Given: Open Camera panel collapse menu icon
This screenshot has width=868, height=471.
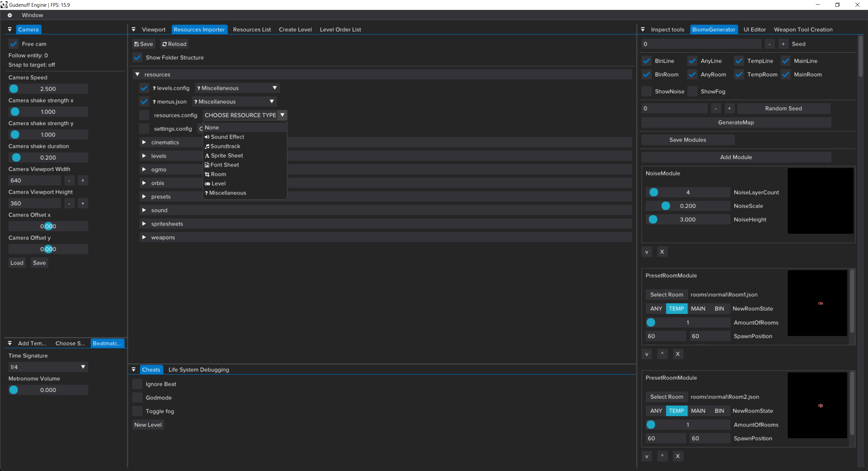Looking at the screenshot, I should coord(10,30).
